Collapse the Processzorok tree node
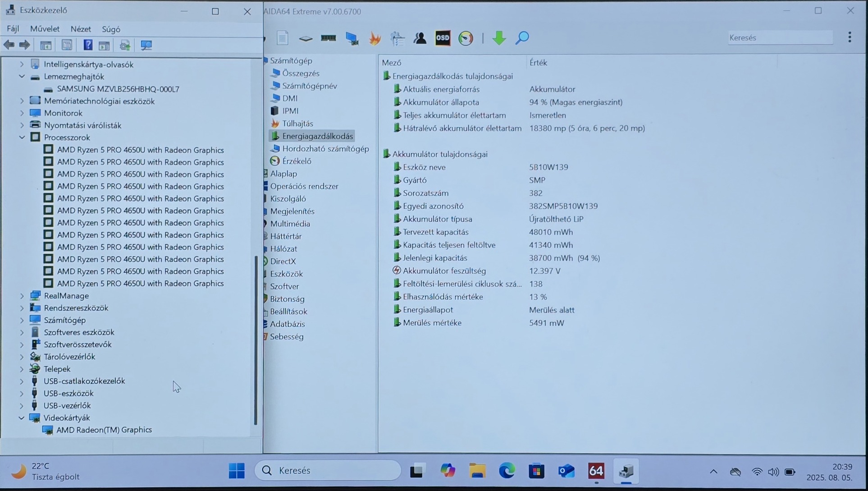Image resolution: width=868 pixels, height=491 pixels. [22, 138]
